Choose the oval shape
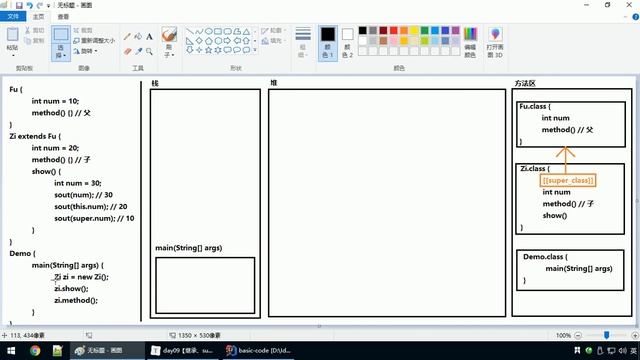 208,31
